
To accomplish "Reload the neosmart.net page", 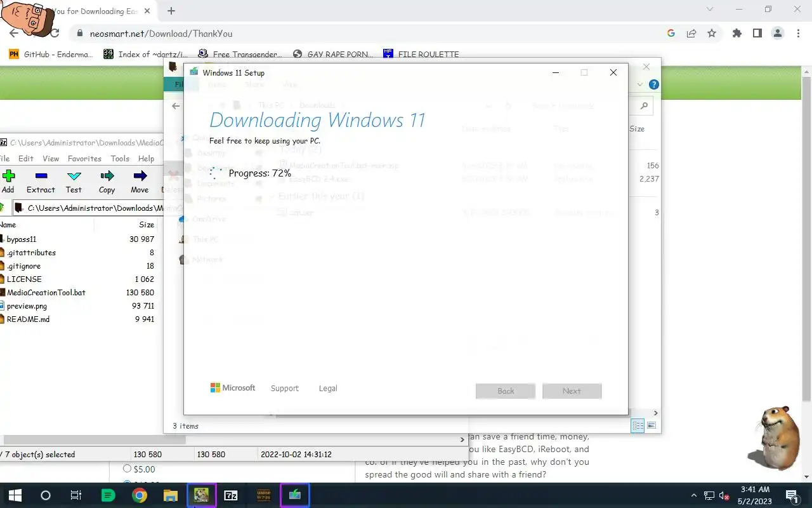I will tap(55, 33).
